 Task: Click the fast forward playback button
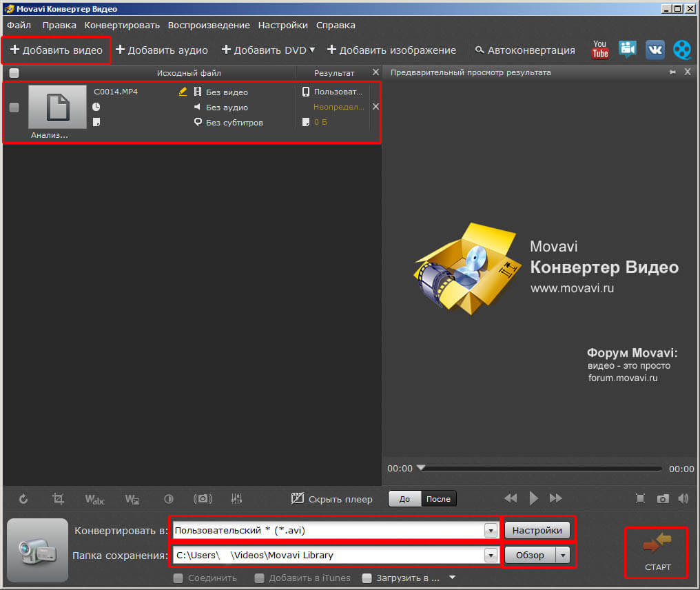coord(556,498)
